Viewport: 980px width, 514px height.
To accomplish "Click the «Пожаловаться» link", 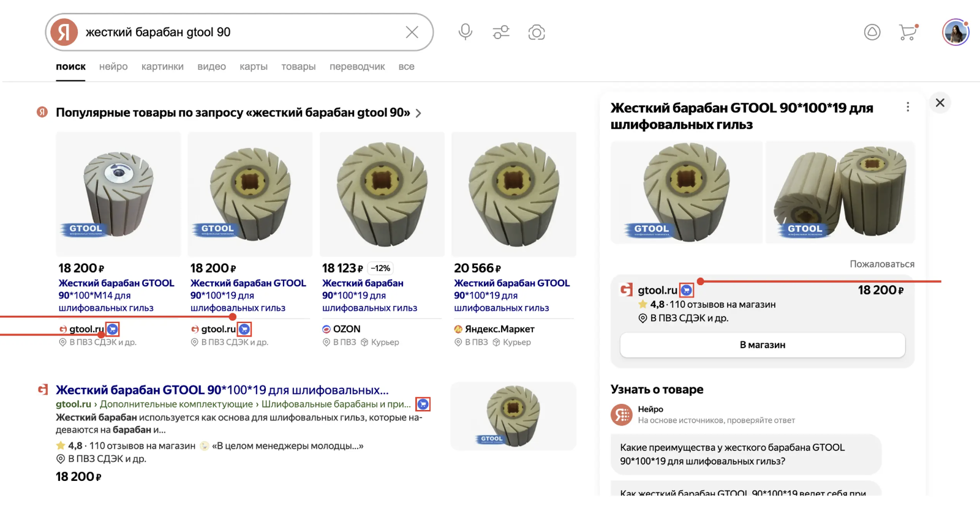I will [x=882, y=264].
